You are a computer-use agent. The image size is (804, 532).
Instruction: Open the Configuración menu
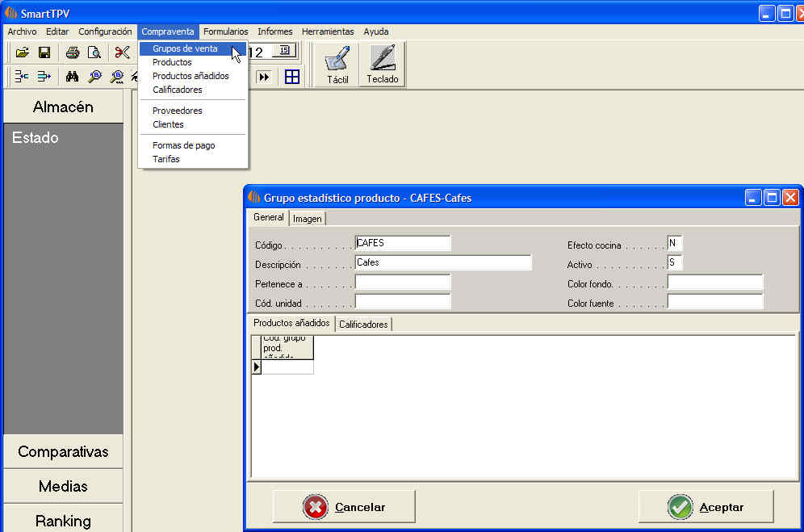click(105, 31)
